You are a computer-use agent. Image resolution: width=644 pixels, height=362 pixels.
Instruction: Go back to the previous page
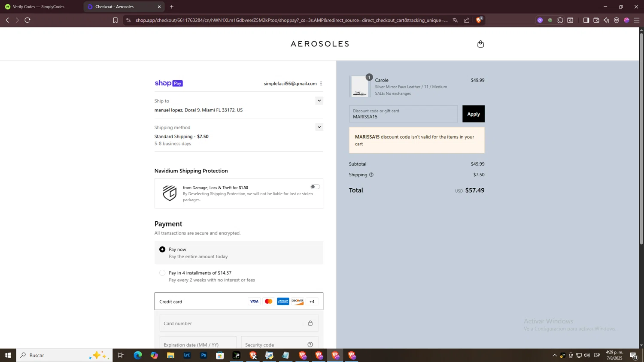pyautogui.click(x=7, y=20)
